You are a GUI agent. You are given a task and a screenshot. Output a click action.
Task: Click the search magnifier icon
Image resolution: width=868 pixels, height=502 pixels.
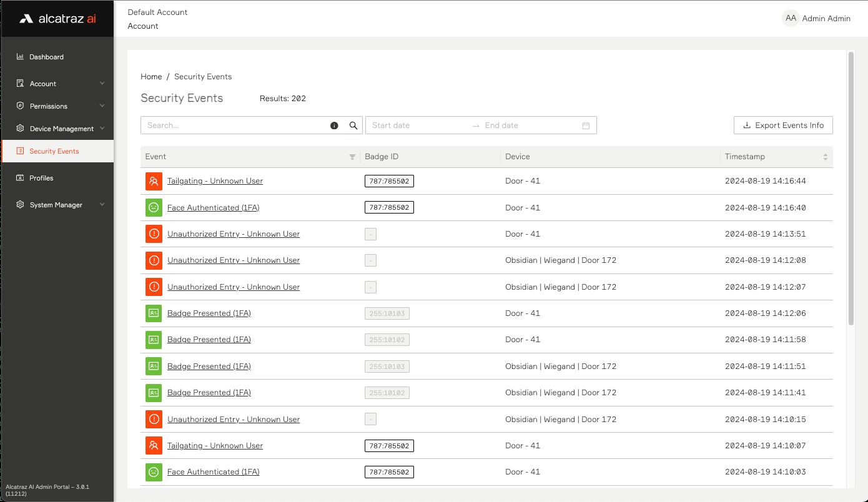click(353, 125)
